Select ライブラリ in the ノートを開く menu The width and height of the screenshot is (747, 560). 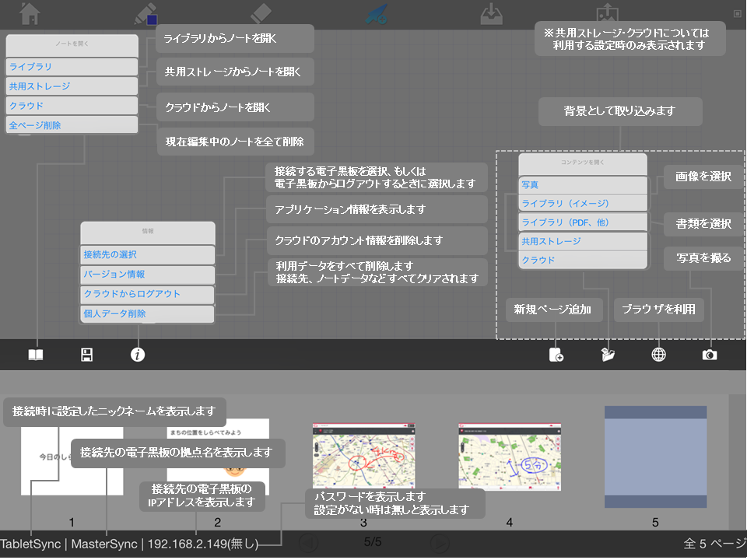pyautogui.click(x=71, y=66)
